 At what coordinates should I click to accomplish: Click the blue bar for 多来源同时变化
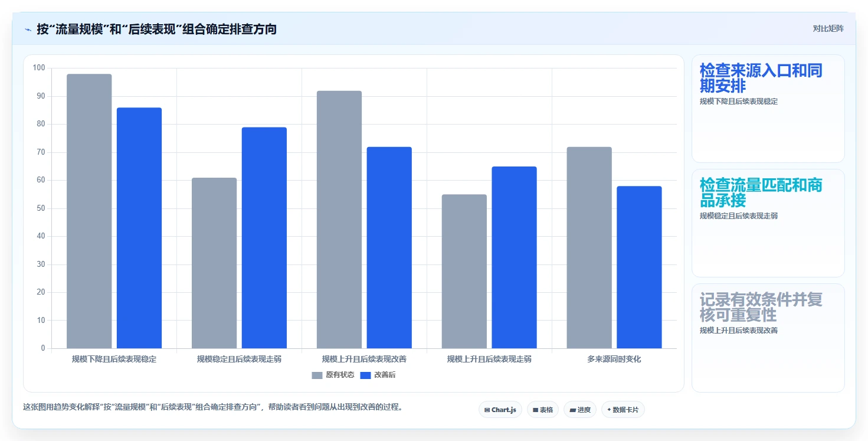coord(640,267)
